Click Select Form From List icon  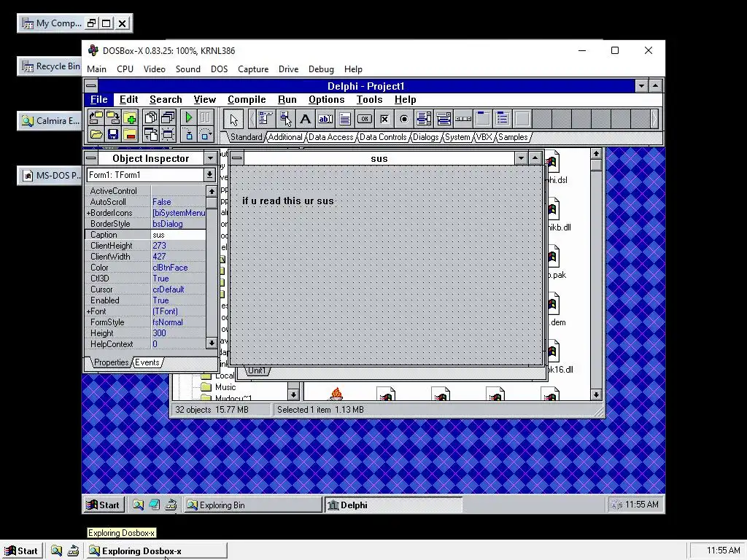[x=168, y=117]
